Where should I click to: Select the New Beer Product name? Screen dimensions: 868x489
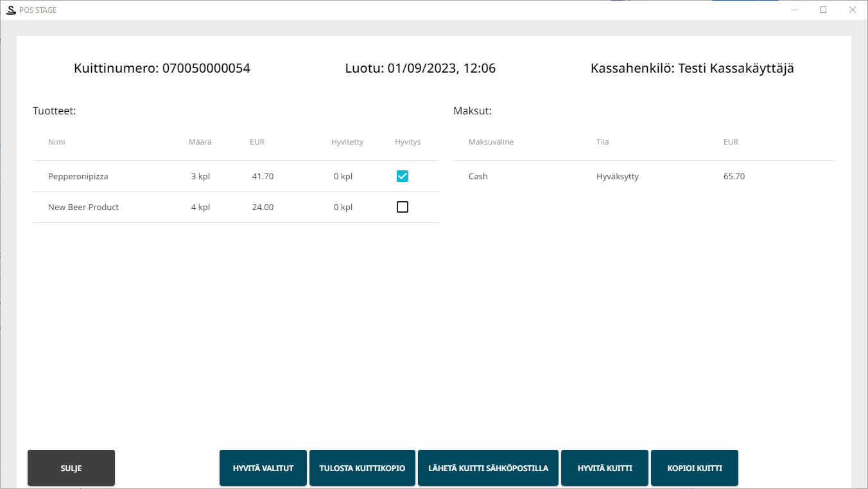coord(83,207)
